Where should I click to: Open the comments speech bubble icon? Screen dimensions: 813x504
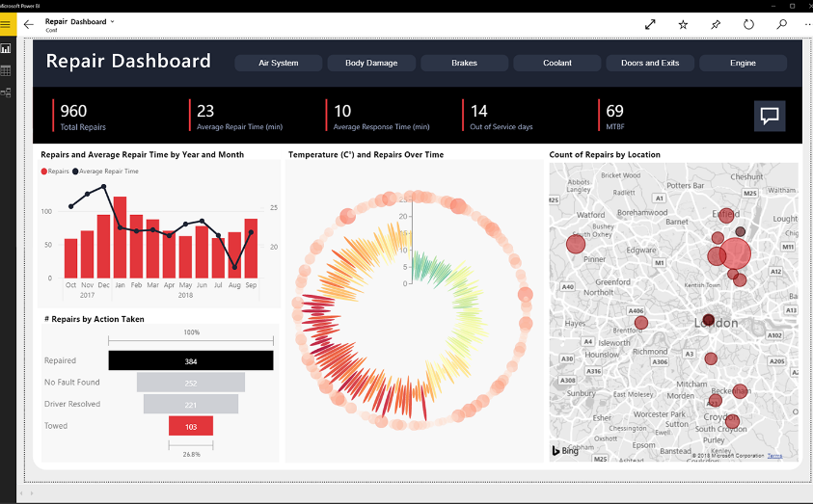pyautogui.click(x=770, y=116)
